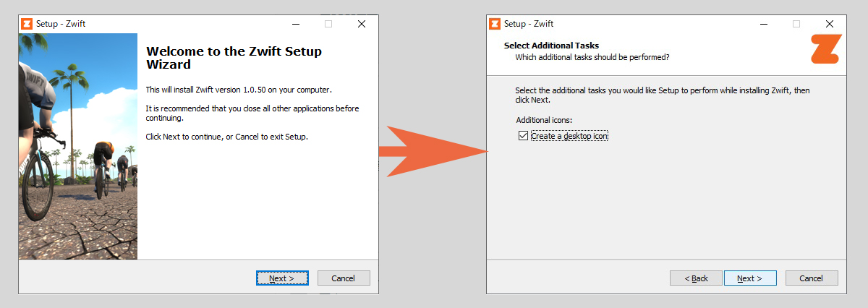
Task: Click Zwift title bar icon in Additional Tasks window
Action: point(495,24)
